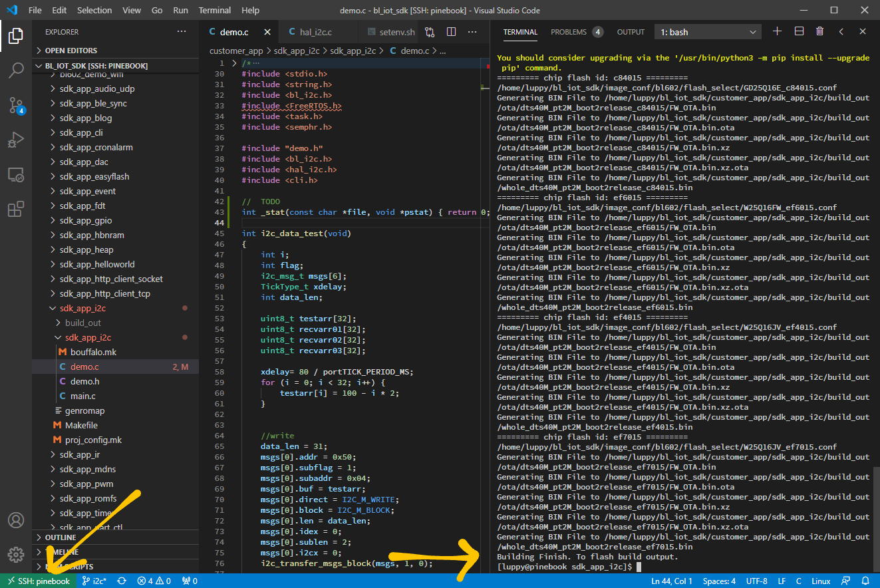Viewport: 880px width, 588px height.
Task: Open the Search view in activity bar
Action: pos(16,70)
